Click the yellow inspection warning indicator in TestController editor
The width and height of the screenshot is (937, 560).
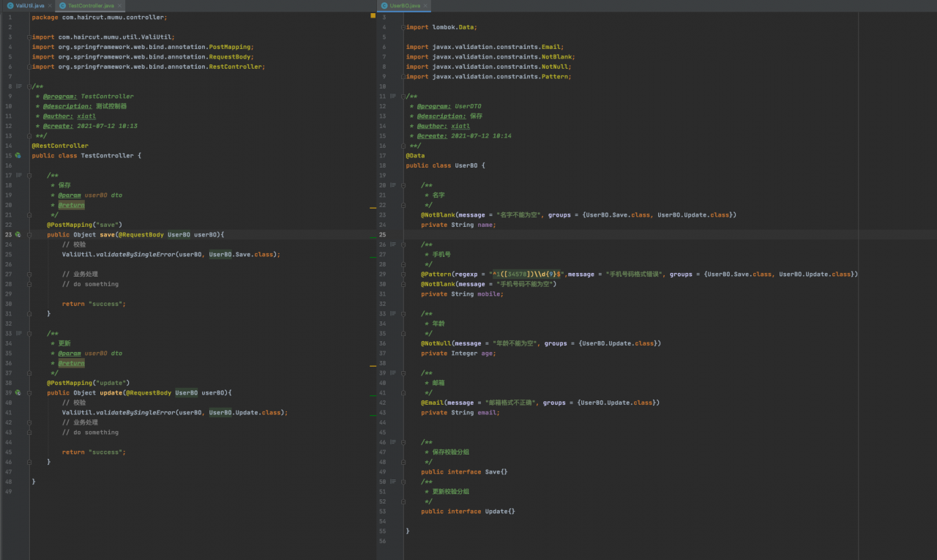[x=373, y=15]
